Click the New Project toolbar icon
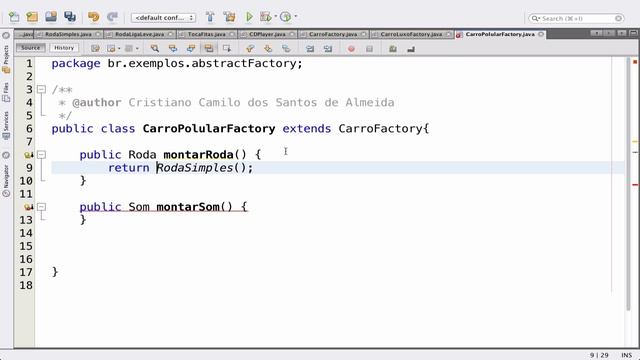This screenshot has height=360, width=640. (x=32, y=17)
